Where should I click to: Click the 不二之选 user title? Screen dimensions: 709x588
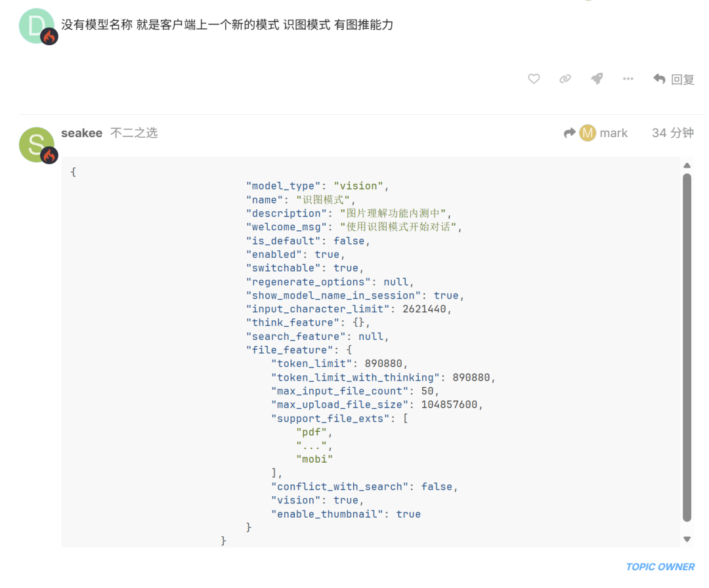[134, 133]
